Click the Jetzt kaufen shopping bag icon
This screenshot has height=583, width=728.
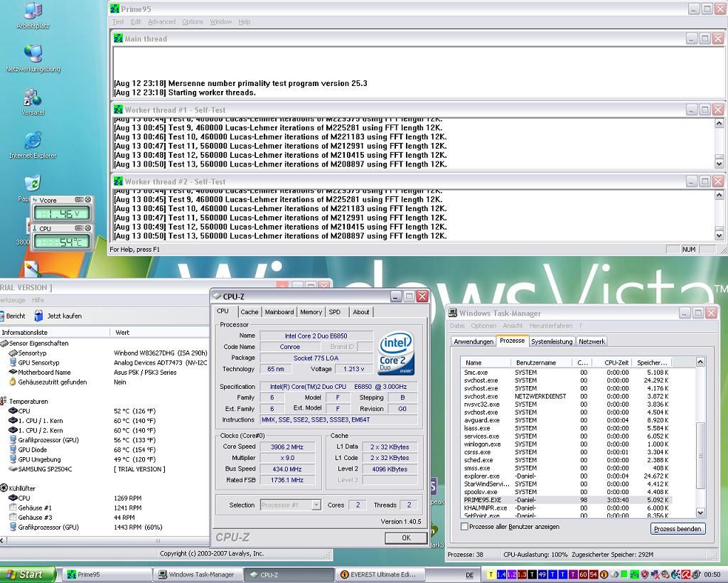tap(39, 316)
